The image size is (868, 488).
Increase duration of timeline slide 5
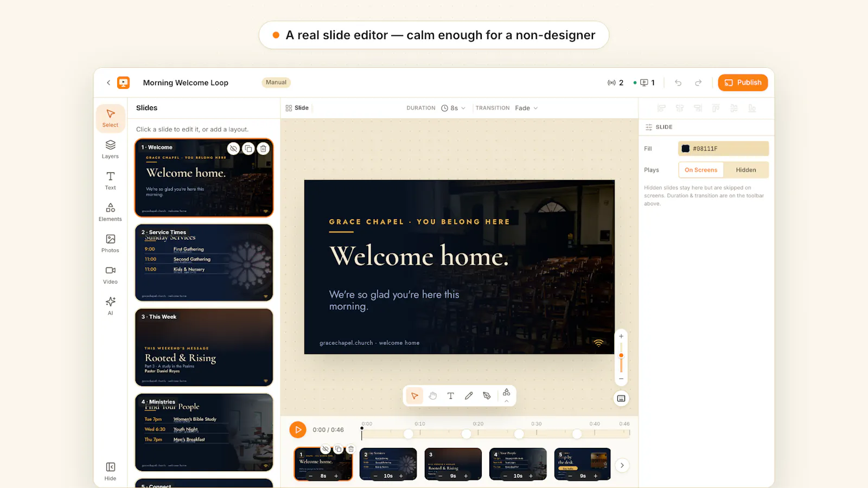595,476
